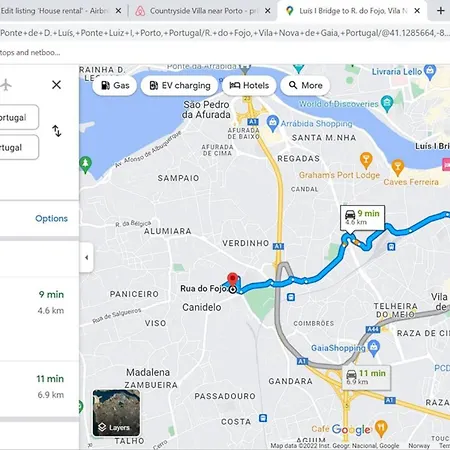Open route Options
The height and width of the screenshot is (450, 450).
[x=51, y=218]
